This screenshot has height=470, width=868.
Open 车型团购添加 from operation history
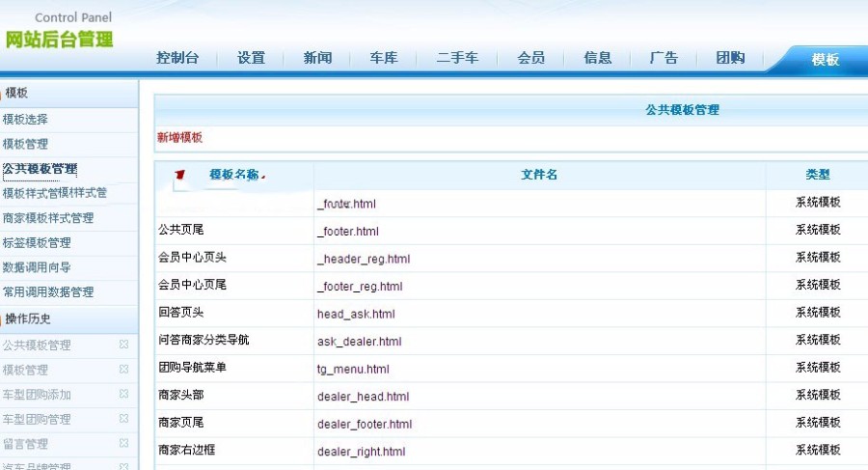pyautogui.click(x=37, y=395)
